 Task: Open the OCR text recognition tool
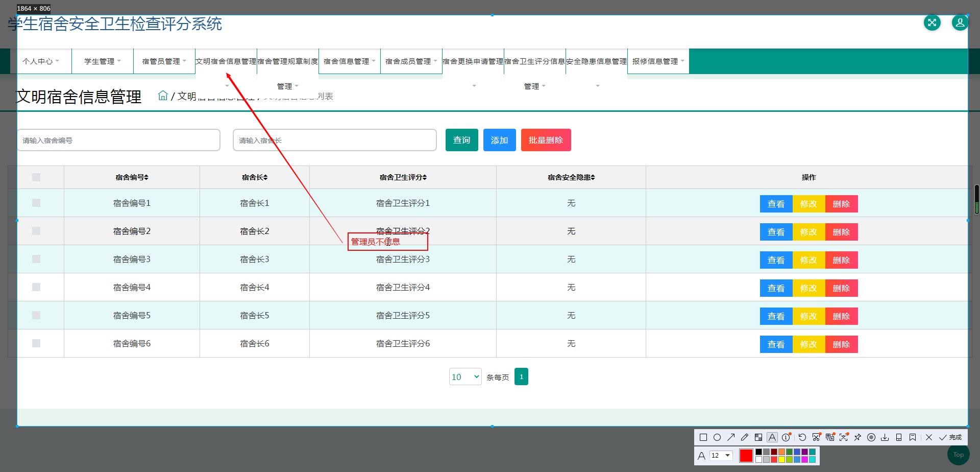click(844, 437)
